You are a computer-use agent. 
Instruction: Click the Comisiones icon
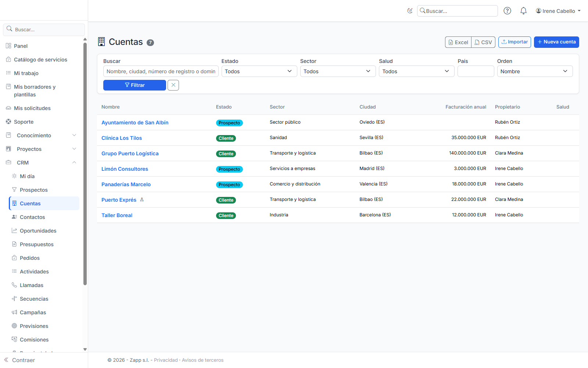click(x=14, y=339)
